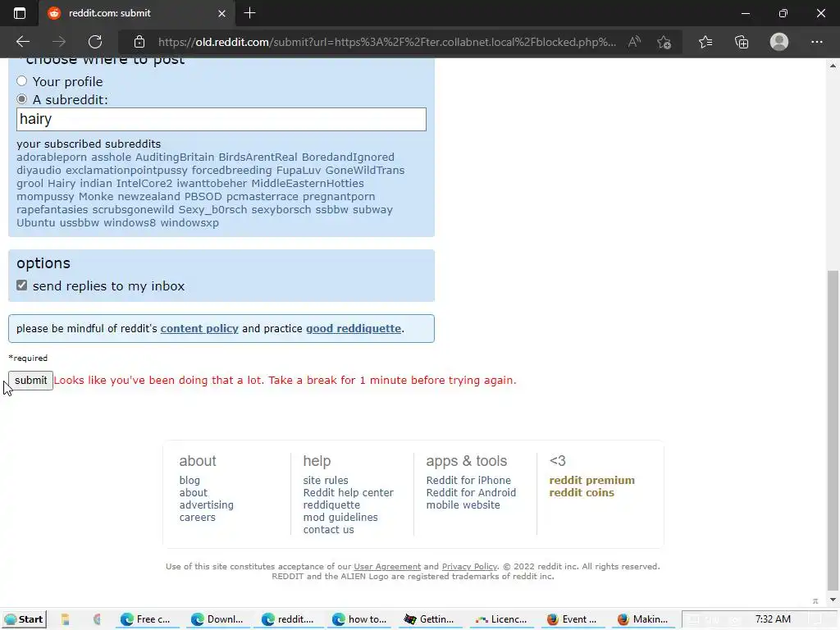Open the browser profile avatar
This screenshot has height=630, width=840.
[x=779, y=42]
